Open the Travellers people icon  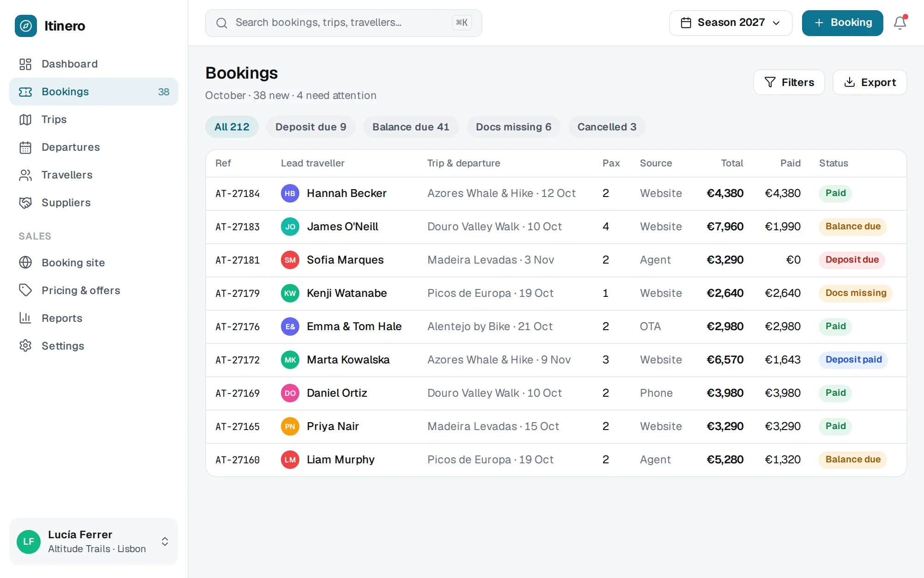25,175
